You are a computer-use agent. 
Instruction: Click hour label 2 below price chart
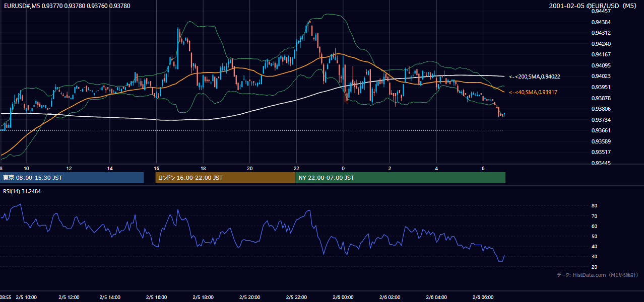point(390,168)
